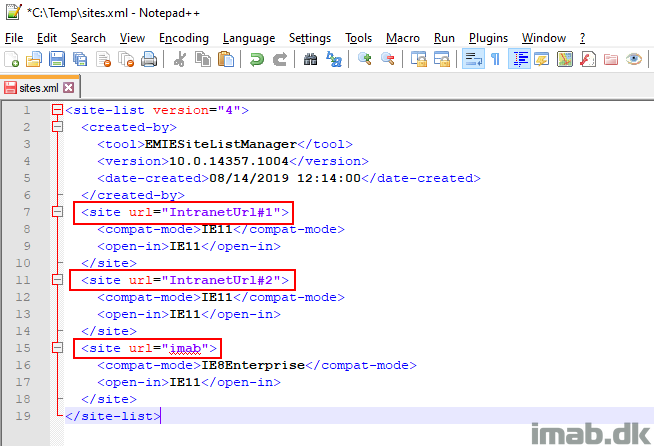
Task: Click the Copy icon
Action: coord(203,59)
